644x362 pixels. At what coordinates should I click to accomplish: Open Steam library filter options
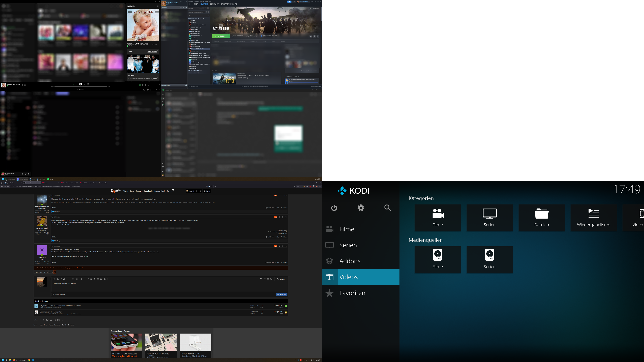click(x=208, y=15)
